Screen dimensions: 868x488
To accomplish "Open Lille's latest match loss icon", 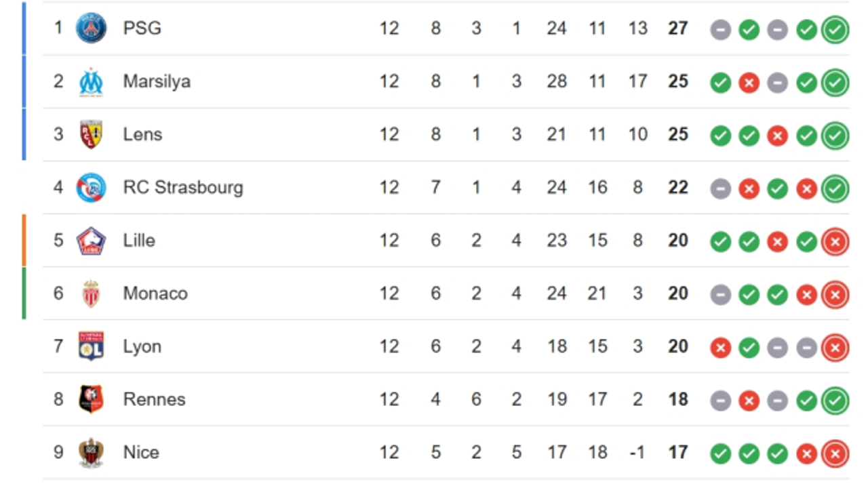I will (835, 241).
